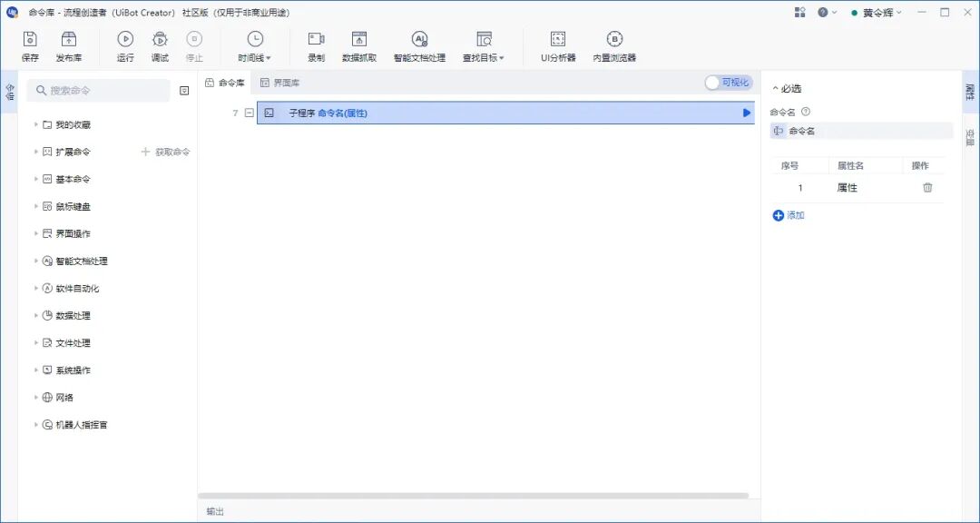Screen dimensions: 980x523
Task: Switch to the 界面库 tab
Action: [280, 83]
